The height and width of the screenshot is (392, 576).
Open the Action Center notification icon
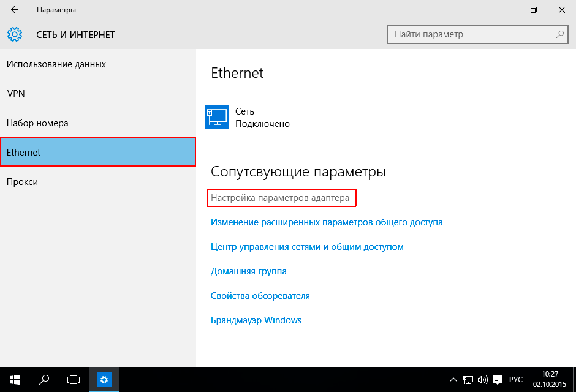(498, 380)
